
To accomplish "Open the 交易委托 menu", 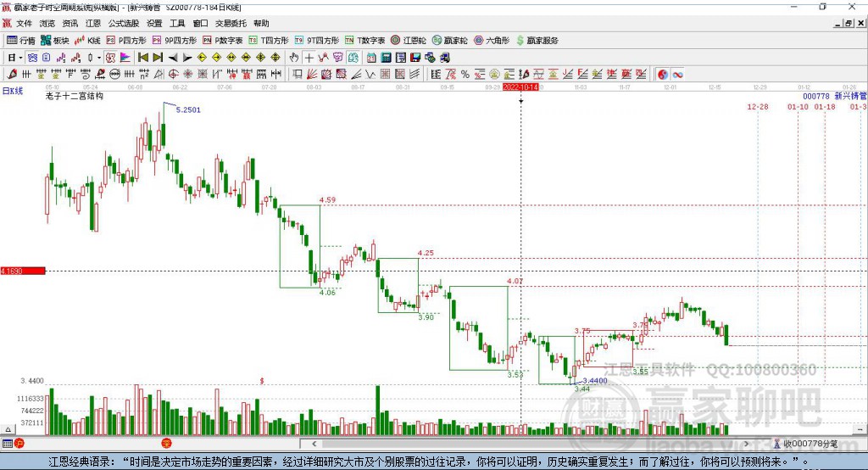I will click(231, 23).
